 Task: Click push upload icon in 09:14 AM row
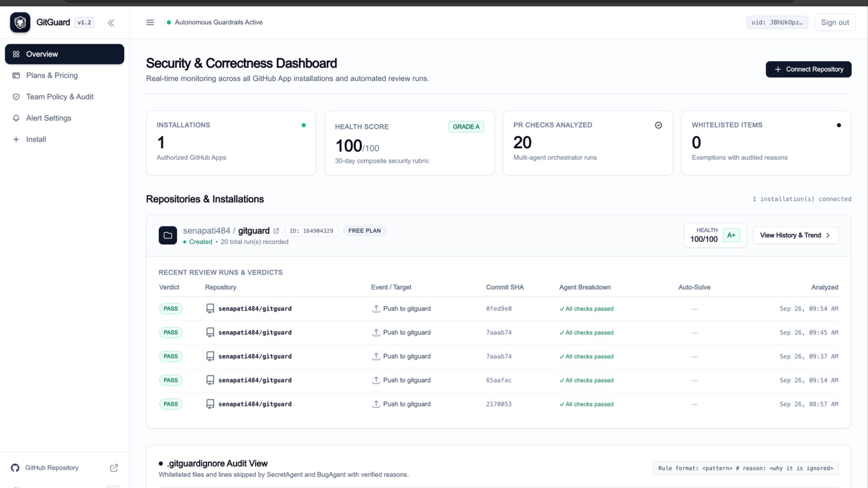376,380
